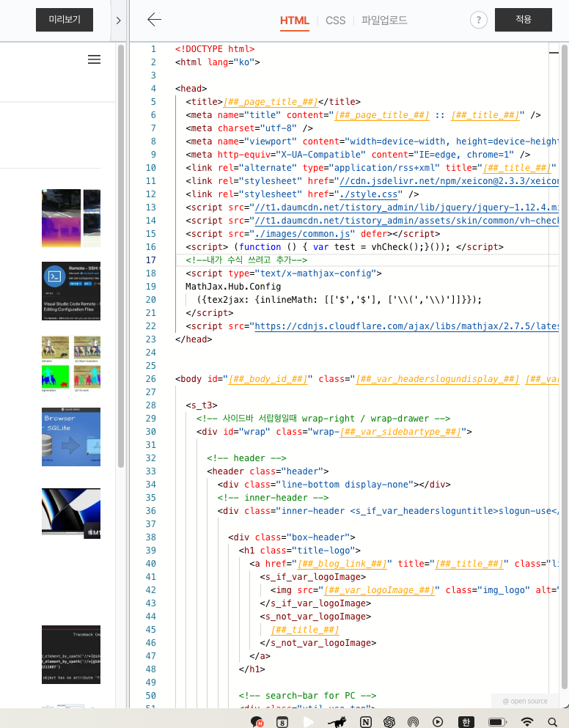The image size is (569, 728).
Task: Click the running cat menu bar icon
Action: (x=337, y=721)
